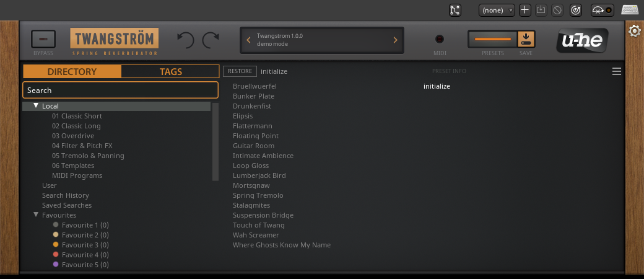Click the plus icon beside (none) dropdown
Viewport: 644px width, 279px height.
pyautogui.click(x=524, y=10)
